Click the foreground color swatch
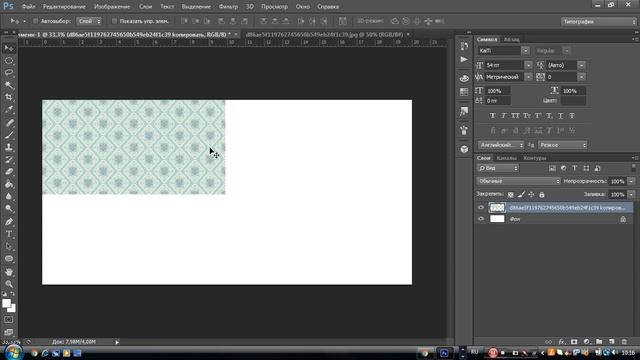This screenshot has width=640, height=360. click(x=6, y=303)
